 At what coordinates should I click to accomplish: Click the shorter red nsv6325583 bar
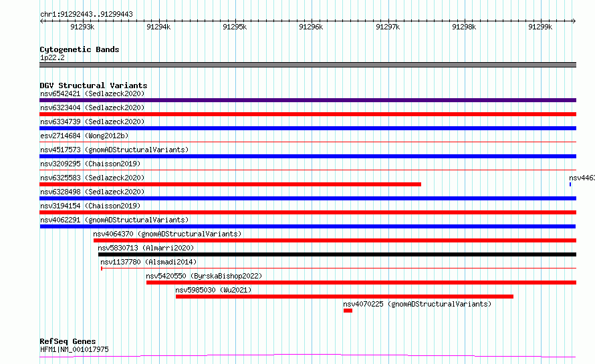click(x=231, y=184)
